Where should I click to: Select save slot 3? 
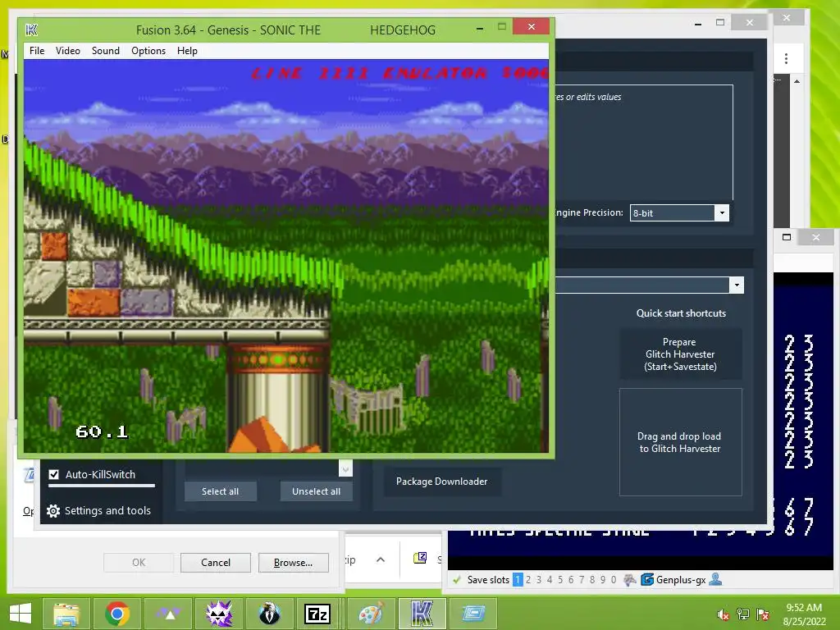point(539,580)
